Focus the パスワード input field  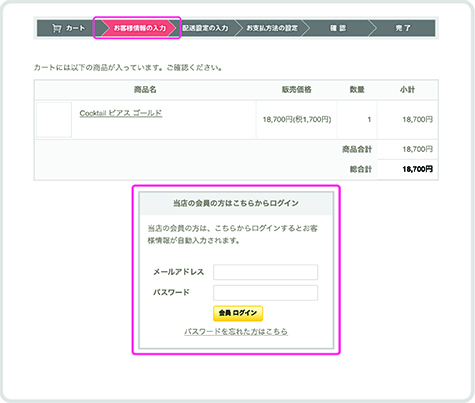265,293
